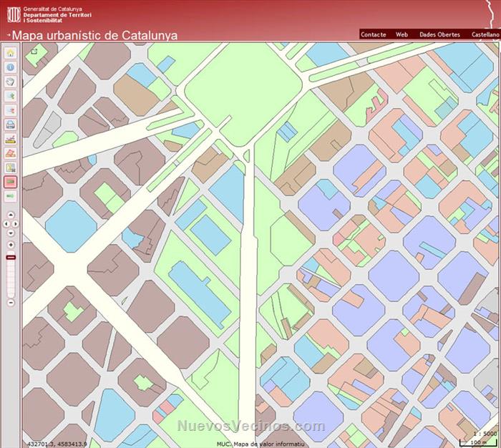Click the Print map icon
The image size is (501, 448).
click(x=11, y=125)
